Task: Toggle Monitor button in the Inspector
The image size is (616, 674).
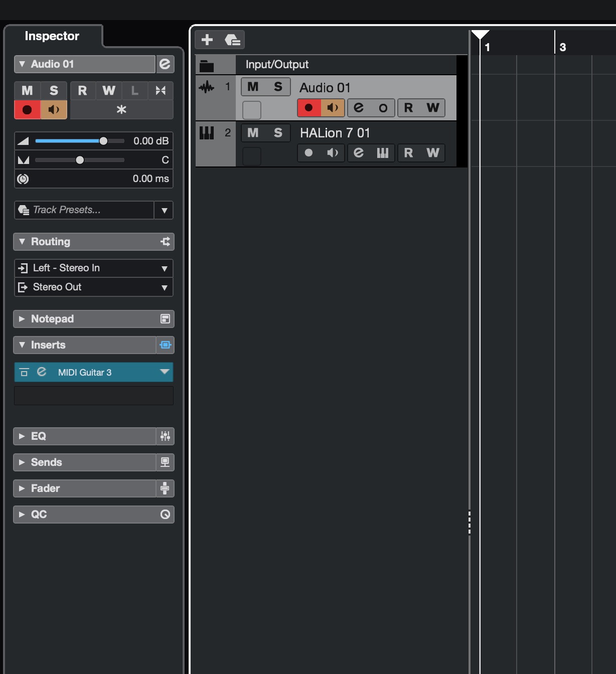Action: [54, 110]
